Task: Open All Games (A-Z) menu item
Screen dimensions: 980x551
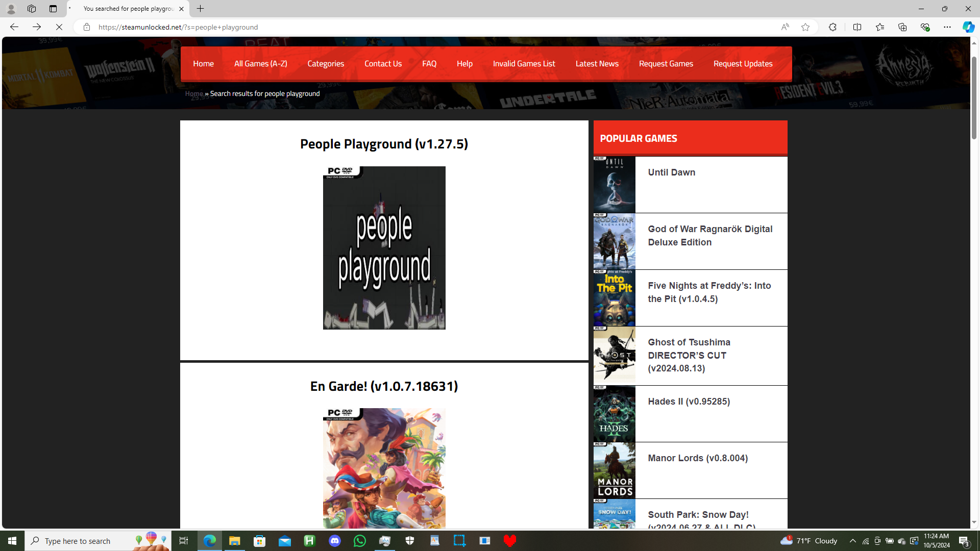Action: 260,64
